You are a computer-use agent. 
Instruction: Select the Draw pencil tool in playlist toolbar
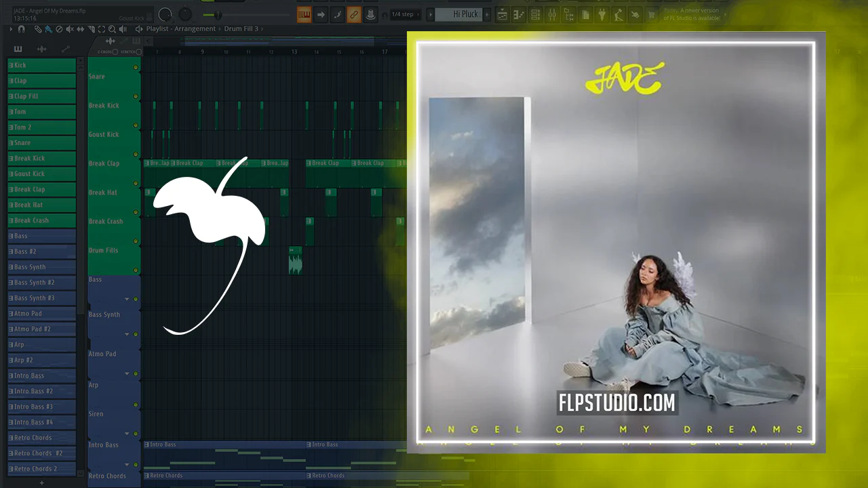(38, 29)
